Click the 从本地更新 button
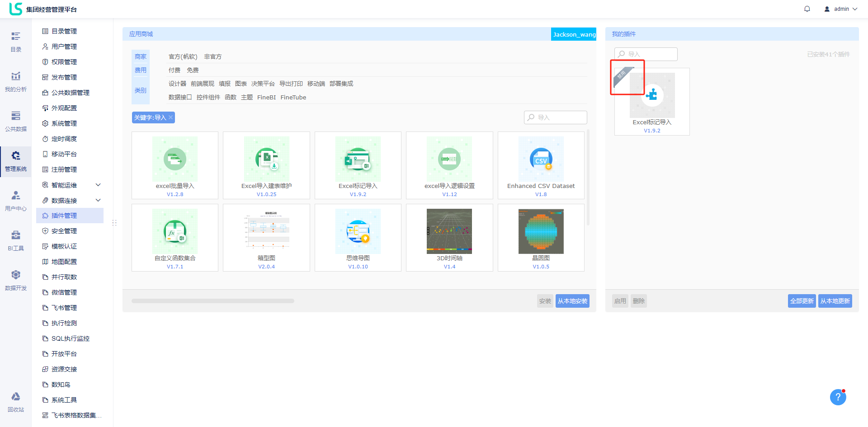 pyautogui.click(x=835, y=301)
